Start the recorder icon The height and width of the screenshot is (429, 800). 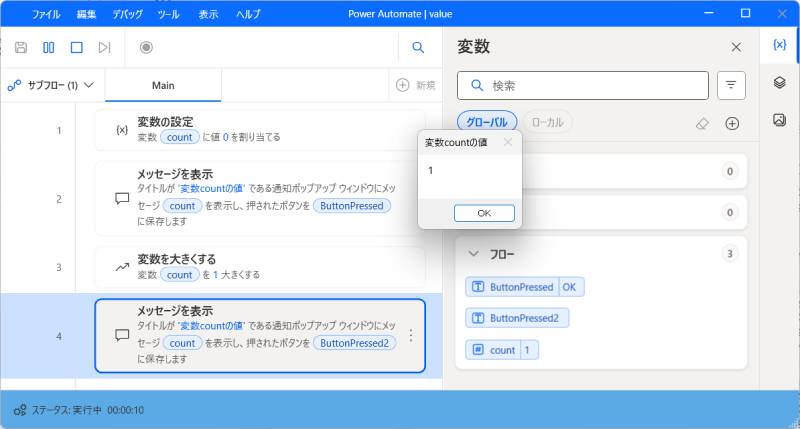coord(146,47)
